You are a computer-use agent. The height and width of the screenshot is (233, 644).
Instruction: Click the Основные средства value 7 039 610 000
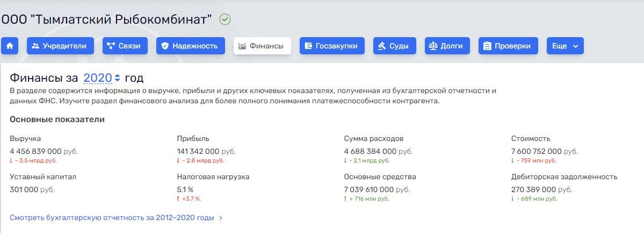point(369,190)
